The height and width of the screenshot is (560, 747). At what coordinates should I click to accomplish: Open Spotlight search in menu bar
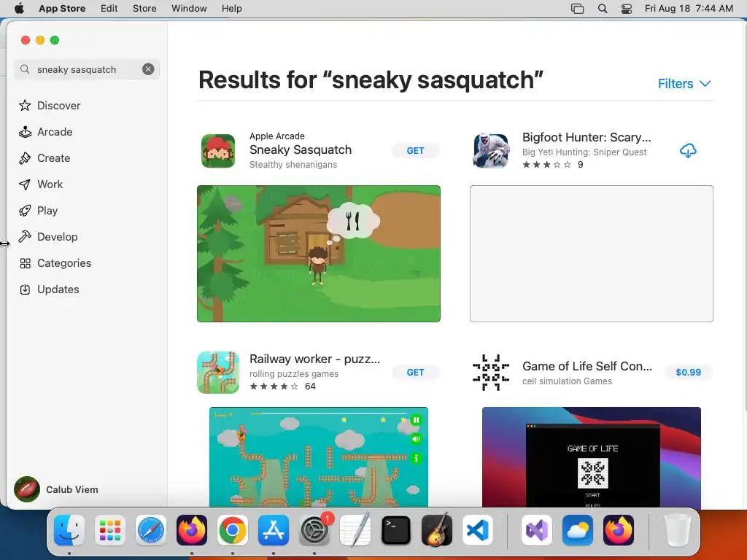pyautogui.click(x=602, y=9)
